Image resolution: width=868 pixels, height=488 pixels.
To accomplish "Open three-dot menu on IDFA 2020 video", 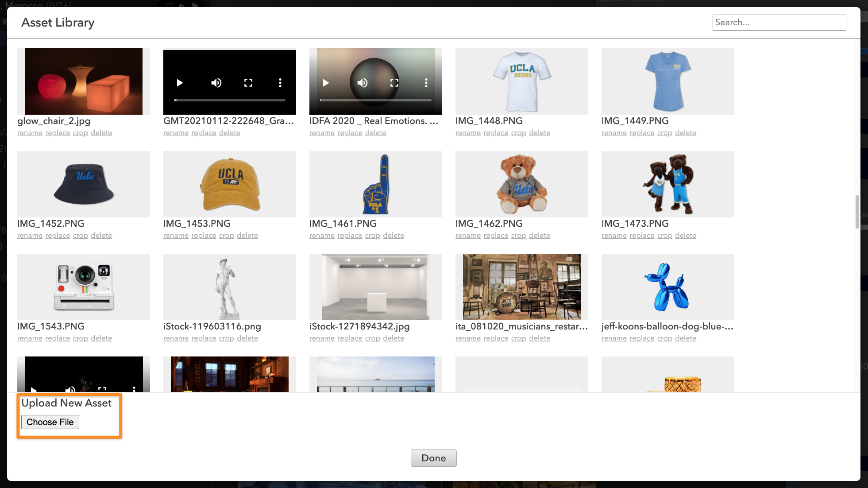I will tap(426, 83).
